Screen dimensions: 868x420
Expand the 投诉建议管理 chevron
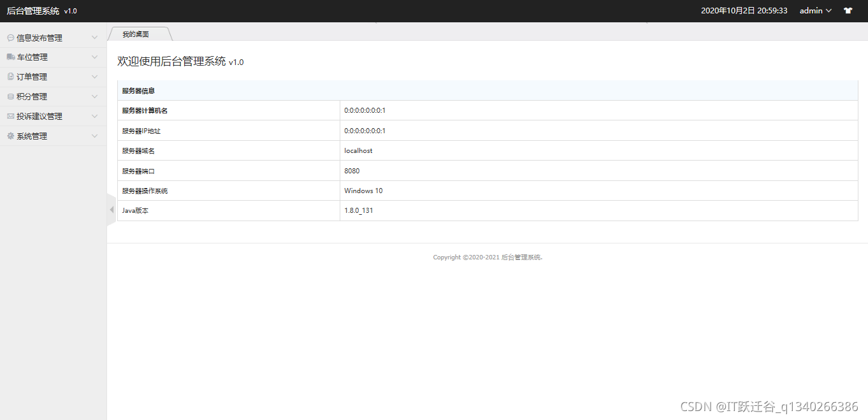point(94,117)
